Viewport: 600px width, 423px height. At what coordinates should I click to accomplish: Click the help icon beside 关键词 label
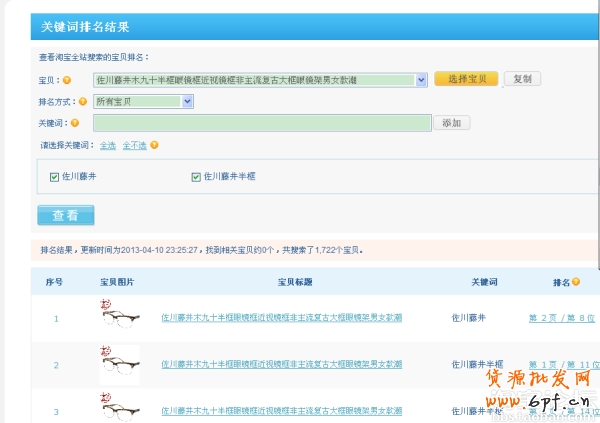pyautogui.click(x=75, y=123)
